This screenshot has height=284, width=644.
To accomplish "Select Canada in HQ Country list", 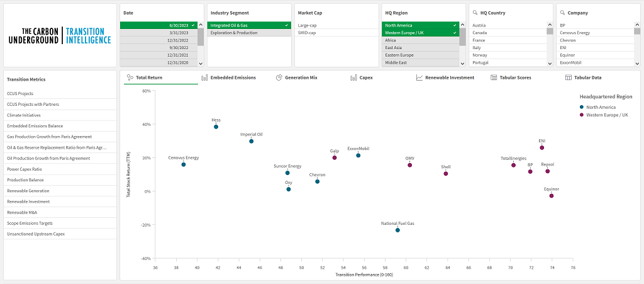I will click(x=508, y=33).
